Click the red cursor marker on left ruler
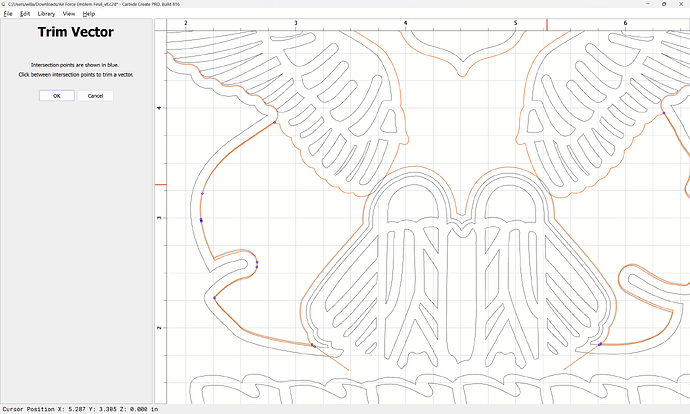This screenshot has width=690, height=414. [x=161, y=185]
